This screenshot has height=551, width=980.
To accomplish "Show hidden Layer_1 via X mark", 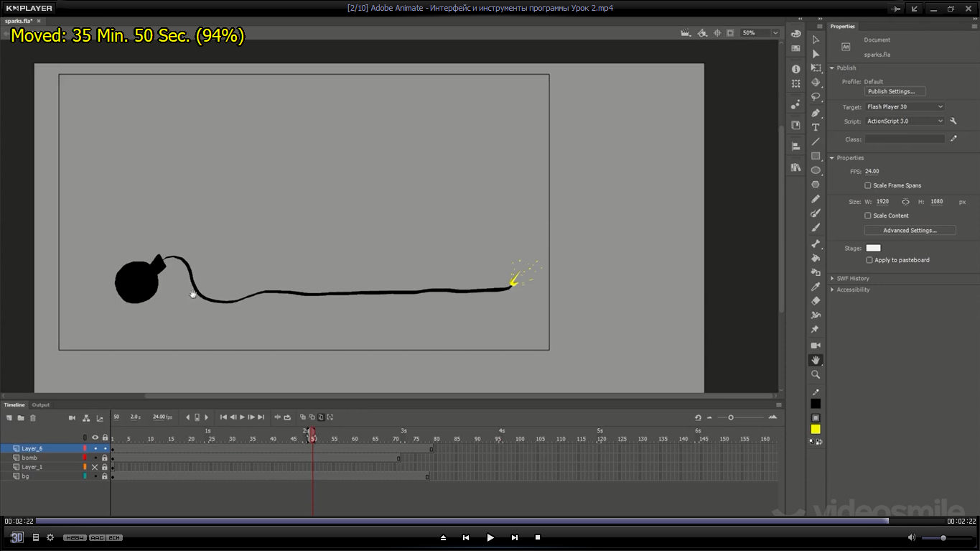I will pos(95,467).
